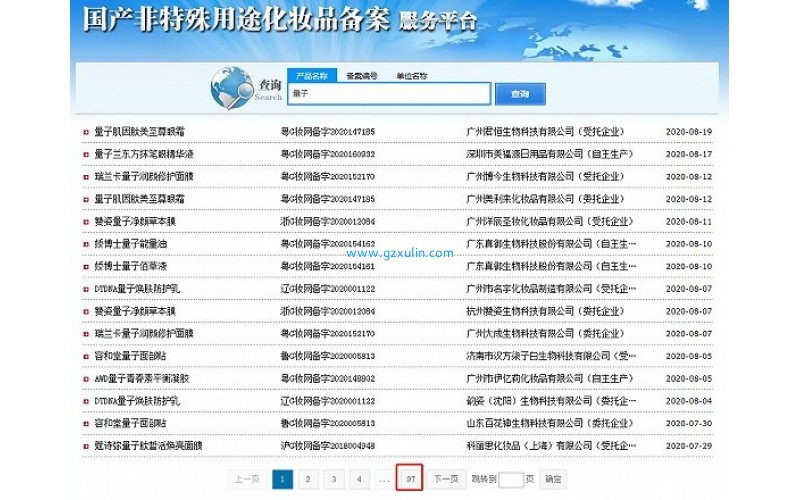Click the pagination ellipsis between 4 and 97
Viewport: 800px width, 500px height.
(x=384, y=480)
